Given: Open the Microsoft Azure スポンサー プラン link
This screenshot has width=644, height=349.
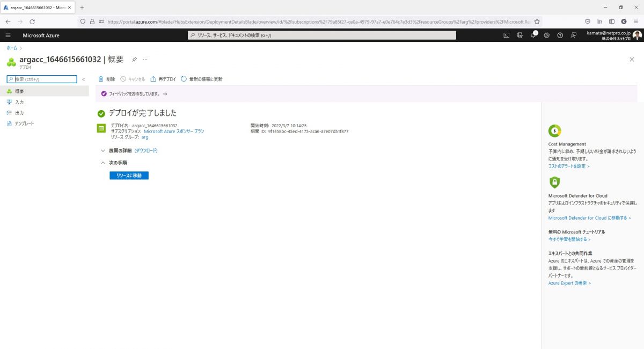Looking at the screenshot, I should click(x=174, y=131).
